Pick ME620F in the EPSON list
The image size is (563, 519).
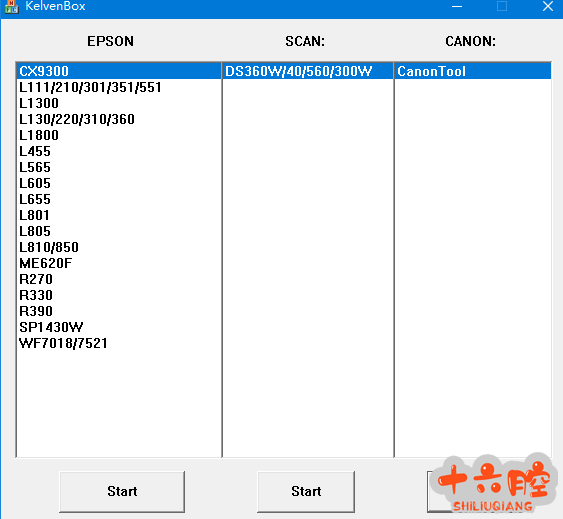[x=119, y=263]
